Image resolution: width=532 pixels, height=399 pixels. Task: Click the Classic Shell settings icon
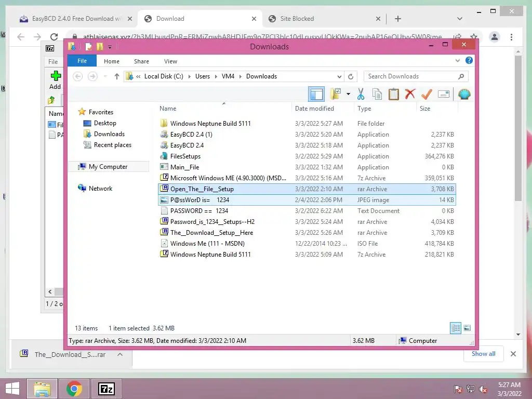click(464, 94)
